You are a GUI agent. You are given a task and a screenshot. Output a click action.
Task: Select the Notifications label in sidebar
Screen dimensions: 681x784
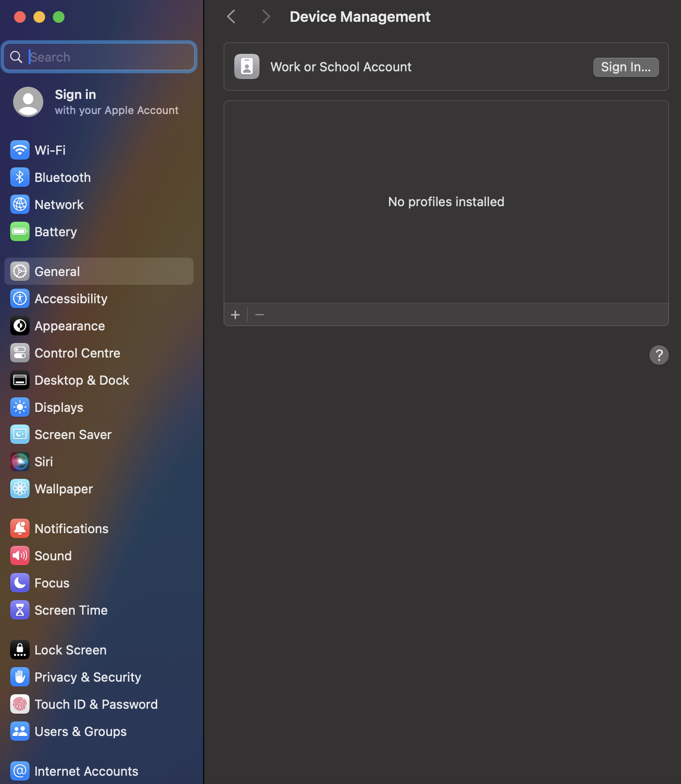(71, 529)
